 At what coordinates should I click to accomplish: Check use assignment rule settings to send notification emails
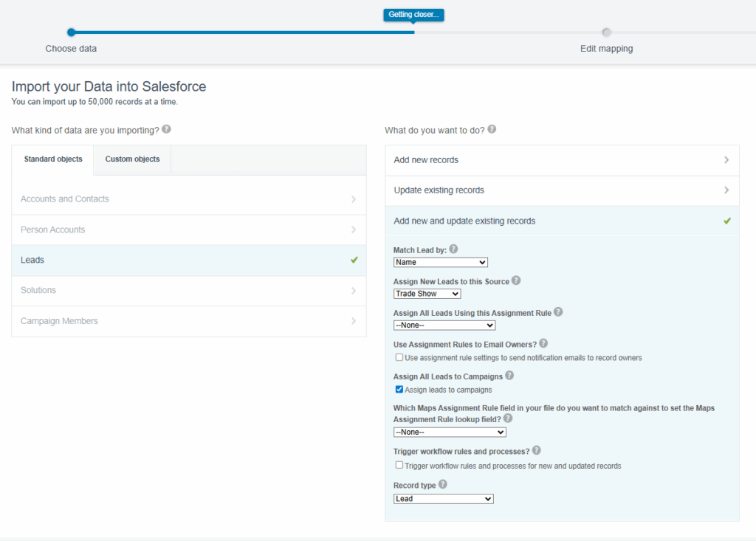point(399,356)
